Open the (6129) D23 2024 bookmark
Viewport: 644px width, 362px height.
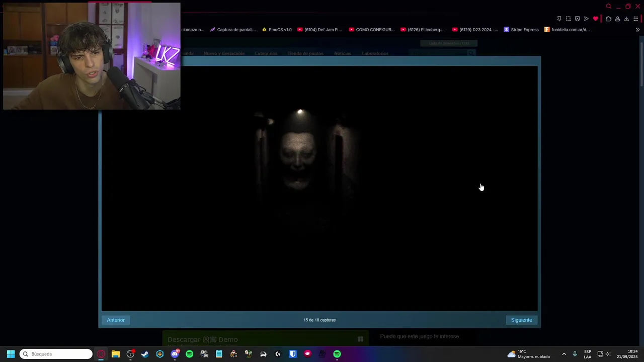(x=475, y=30)
